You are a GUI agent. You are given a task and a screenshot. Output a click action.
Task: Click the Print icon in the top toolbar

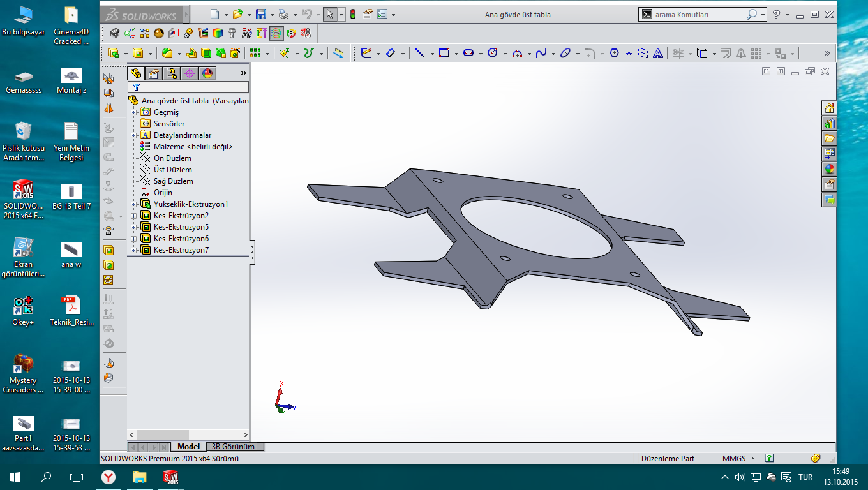(284, 14)
